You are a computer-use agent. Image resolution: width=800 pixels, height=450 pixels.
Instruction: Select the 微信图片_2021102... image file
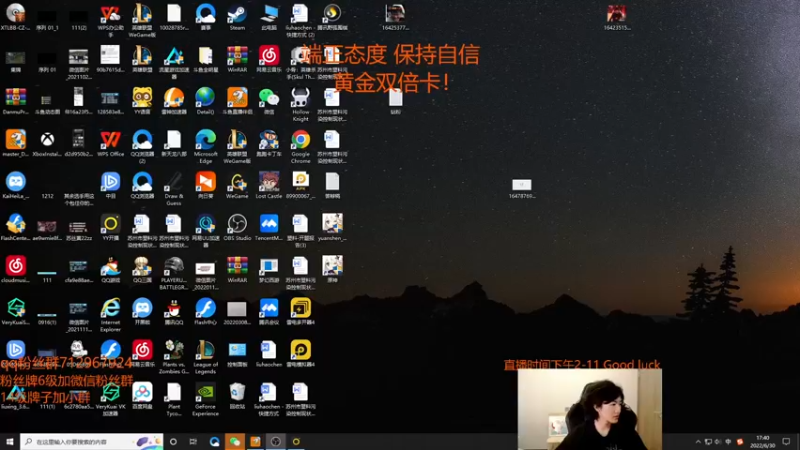[79, 63]
